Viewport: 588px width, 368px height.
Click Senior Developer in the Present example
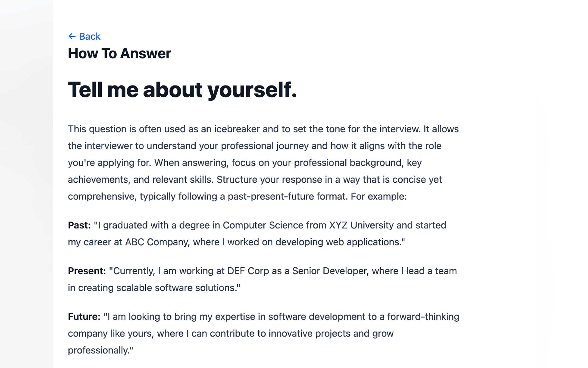[x=330, y=271]
